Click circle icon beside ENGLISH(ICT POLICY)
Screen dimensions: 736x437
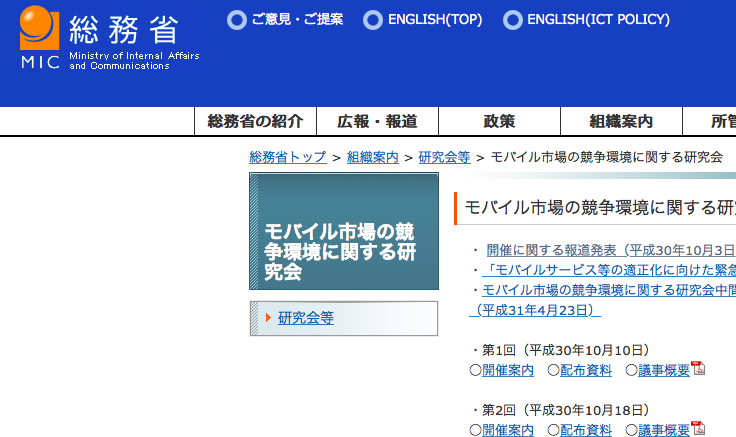pos(512,20)
